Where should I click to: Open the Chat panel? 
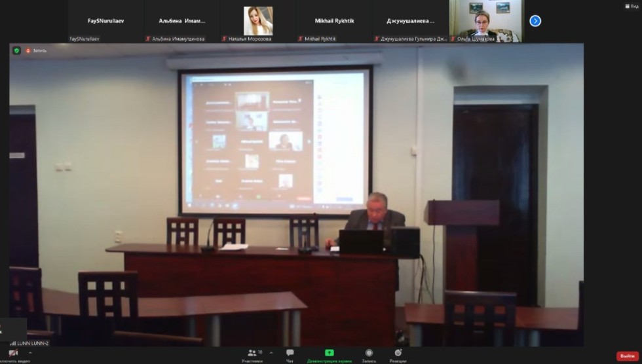[290, 355]
